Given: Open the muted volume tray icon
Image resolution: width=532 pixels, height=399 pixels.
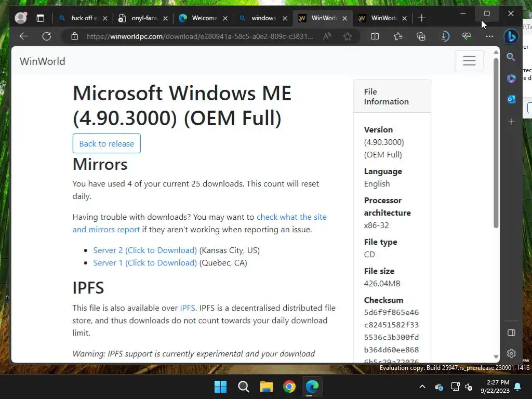Looking at the screenshot, I should [469, 387].
